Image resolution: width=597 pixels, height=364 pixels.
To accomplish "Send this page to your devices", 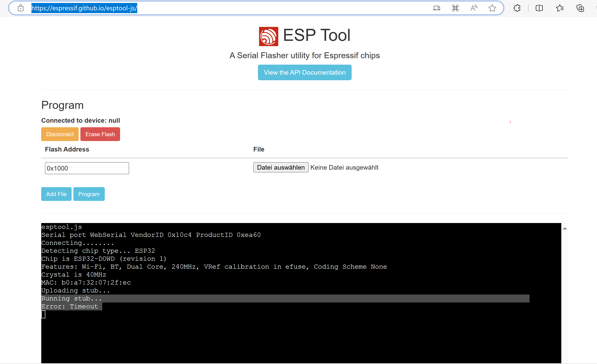I will pos(436,8).
